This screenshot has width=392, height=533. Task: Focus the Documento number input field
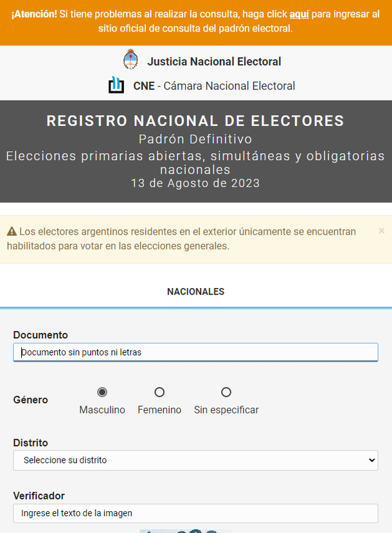[195, 352]
